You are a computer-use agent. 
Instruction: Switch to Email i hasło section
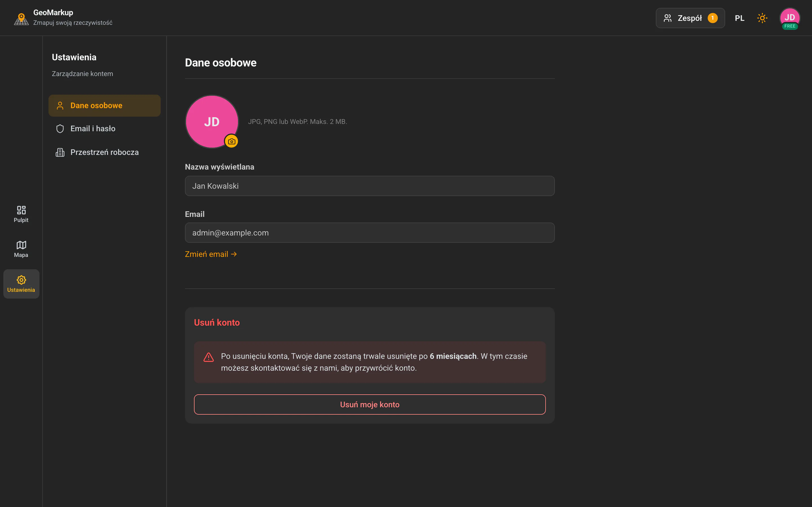(x=104, y=129)
